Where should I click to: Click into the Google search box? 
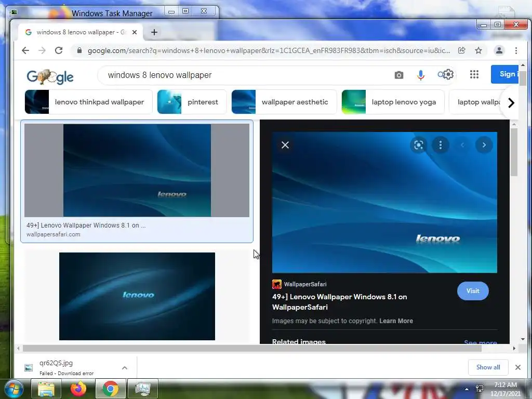[x=244, y=75]
